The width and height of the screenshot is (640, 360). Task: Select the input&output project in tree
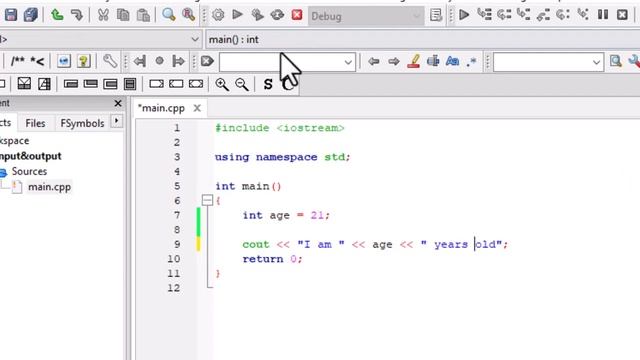(31, 156)
